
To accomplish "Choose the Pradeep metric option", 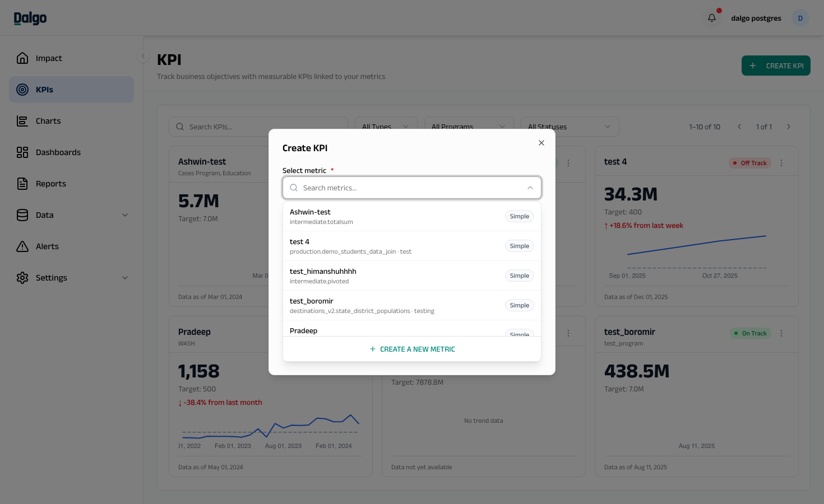I will coord(412,329).
